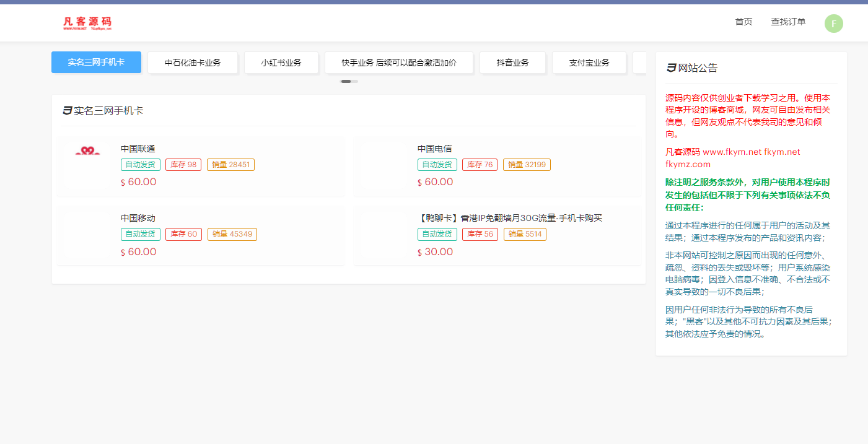Open 查找订单 in the top navigation
Image resolution: width=868 pixels, height=444 pixels.
(788, 22)
